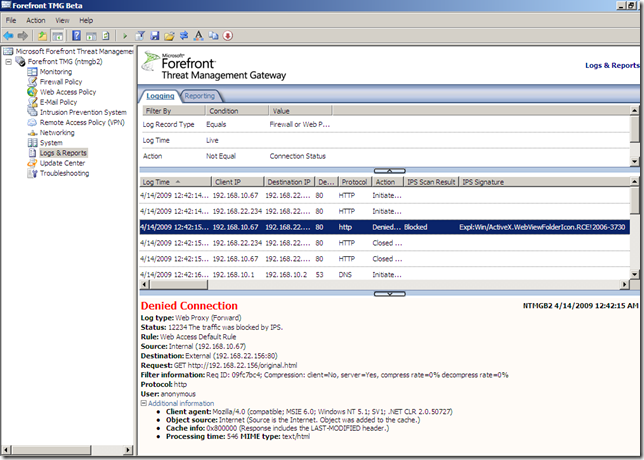Click the Open folder toolbar icon
Image resolution: width=644 pixels, height=460 pixels.
(169, 36)
